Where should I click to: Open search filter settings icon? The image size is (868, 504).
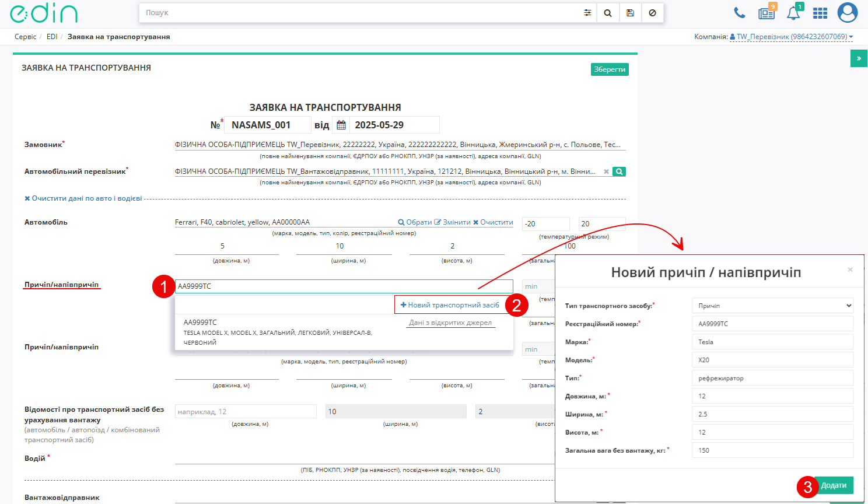(587, 13)
